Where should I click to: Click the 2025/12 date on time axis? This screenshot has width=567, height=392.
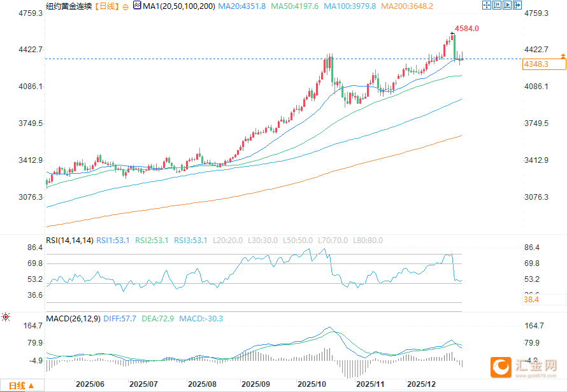click(421, 384)
